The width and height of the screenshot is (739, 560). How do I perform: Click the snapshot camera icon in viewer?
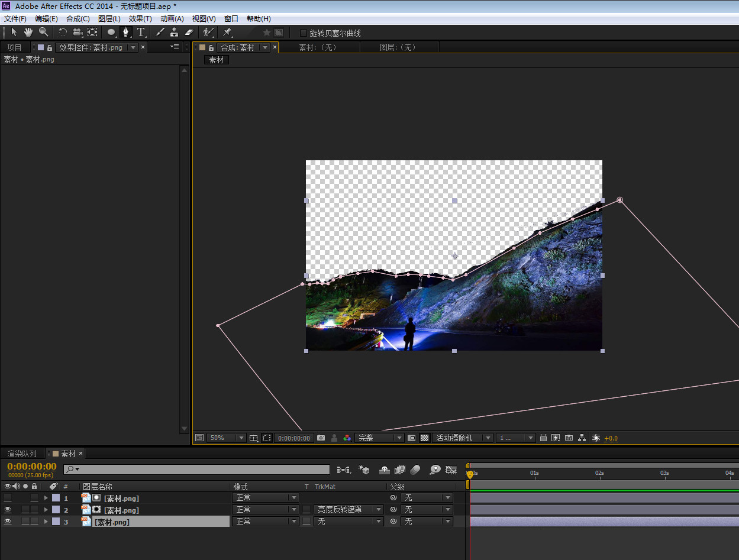pos(321,438)
